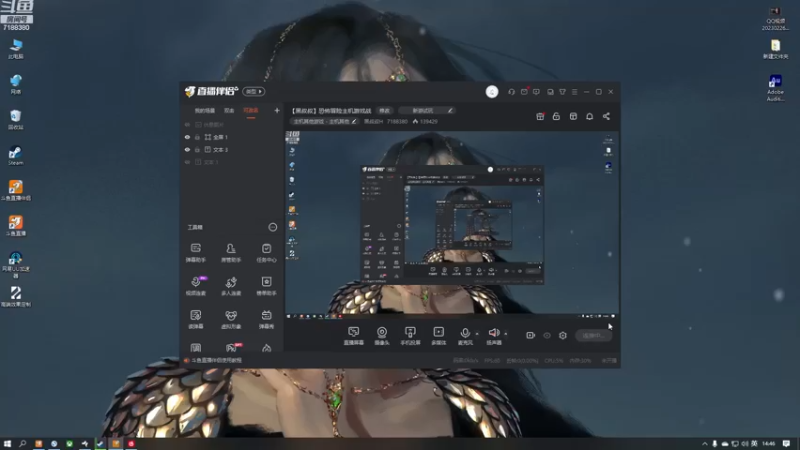Click the record video icon near settings
This screenshot has height=450, width=800.
[x=531, y=335]
